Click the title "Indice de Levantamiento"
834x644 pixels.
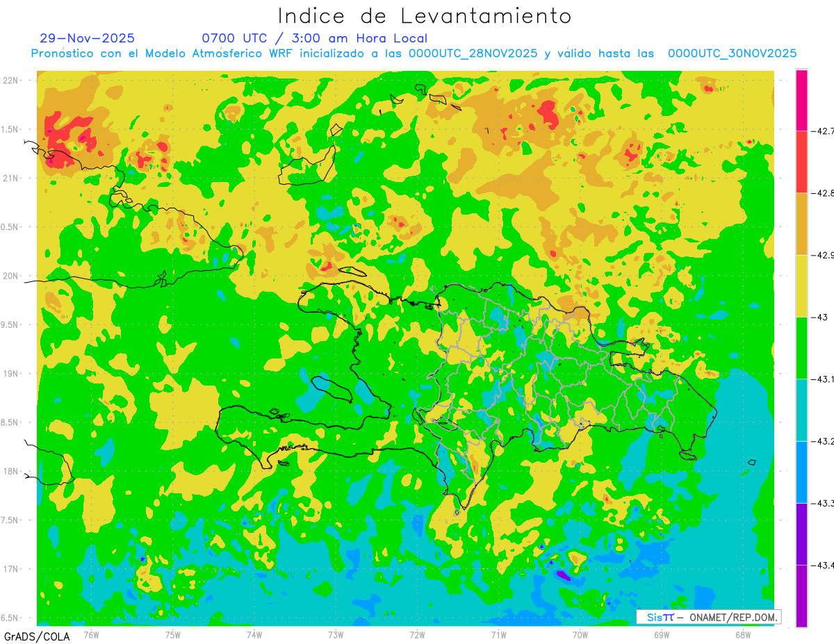point(425,16)
